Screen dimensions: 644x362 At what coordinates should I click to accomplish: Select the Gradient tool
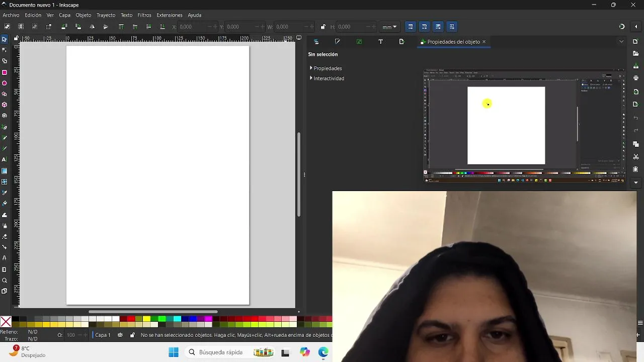(x=5, y=171)
